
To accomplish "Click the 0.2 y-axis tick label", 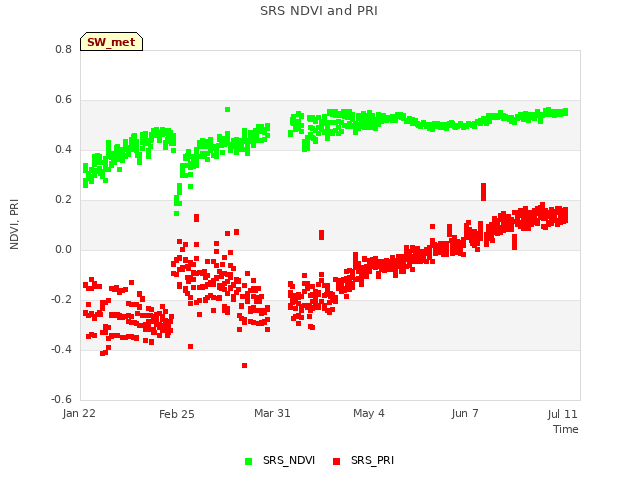I will pos(63,199).
